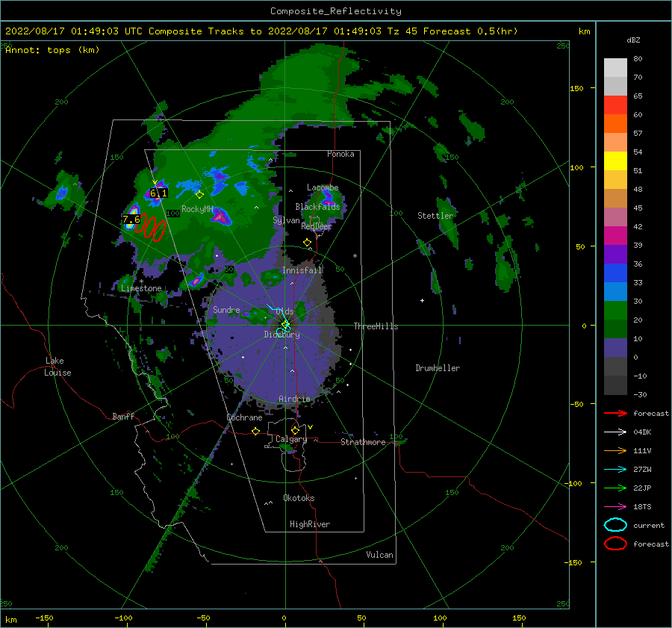
Task: Click the Blackfalds town label
Action: pyautogui.click(x=317, y=207)
